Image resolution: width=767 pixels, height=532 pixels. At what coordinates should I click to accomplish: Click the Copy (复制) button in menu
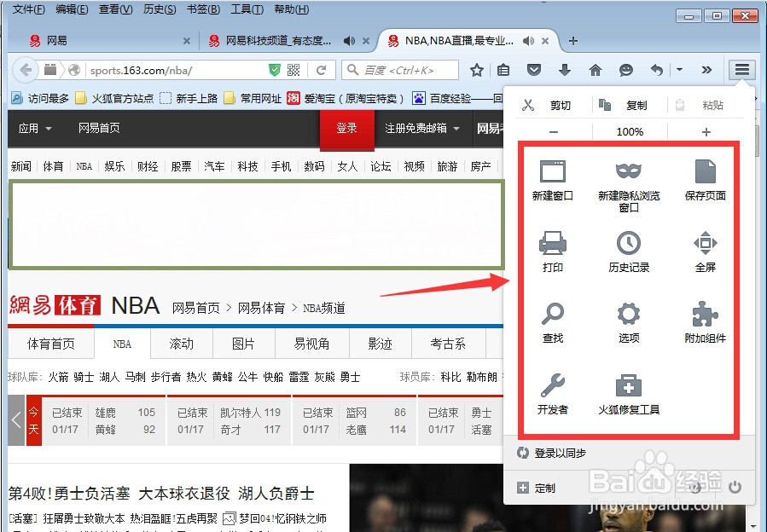625,105
